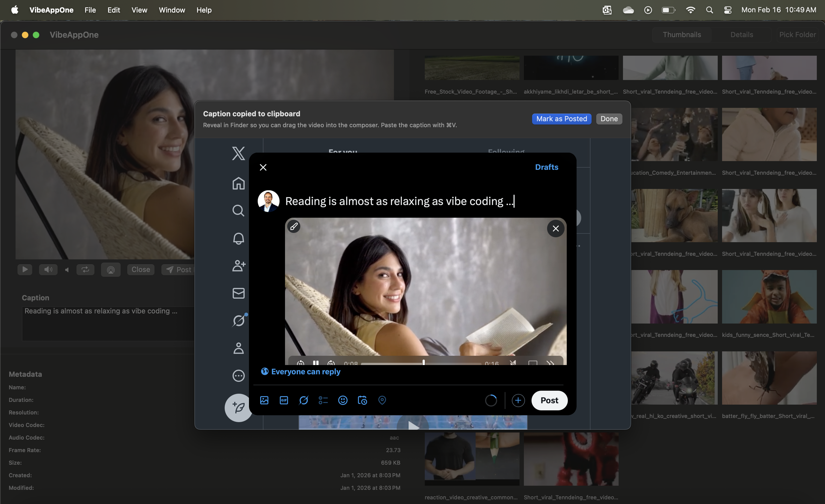Click the location tag icon

tap(382, 400)
